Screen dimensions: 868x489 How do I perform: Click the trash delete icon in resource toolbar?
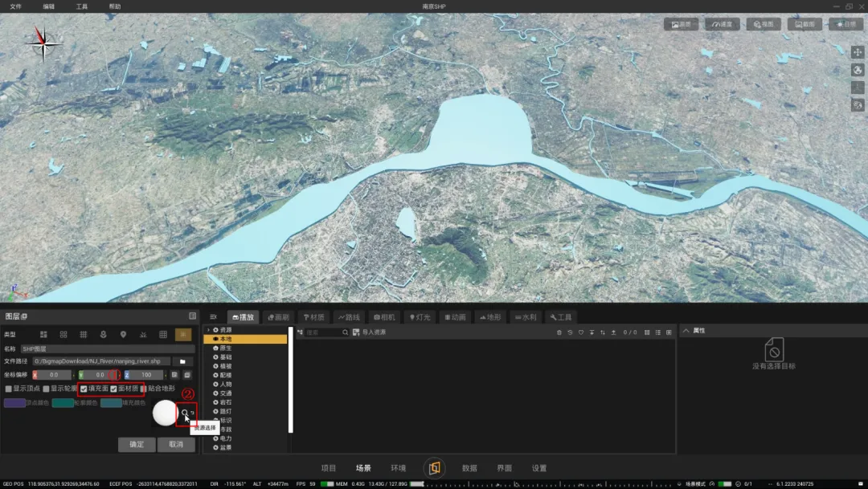(x=559, y=332)
